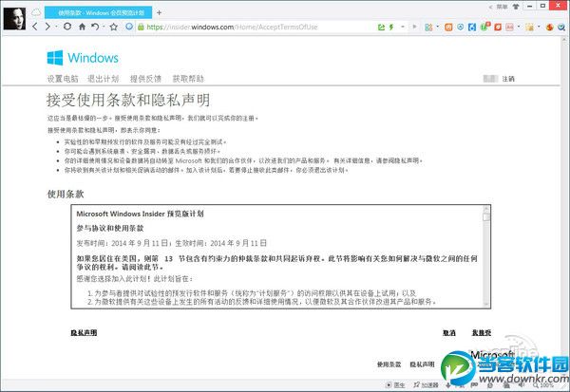Screen dimensions: 570x392
Task: Reload the current page
Action: (67, 27)
